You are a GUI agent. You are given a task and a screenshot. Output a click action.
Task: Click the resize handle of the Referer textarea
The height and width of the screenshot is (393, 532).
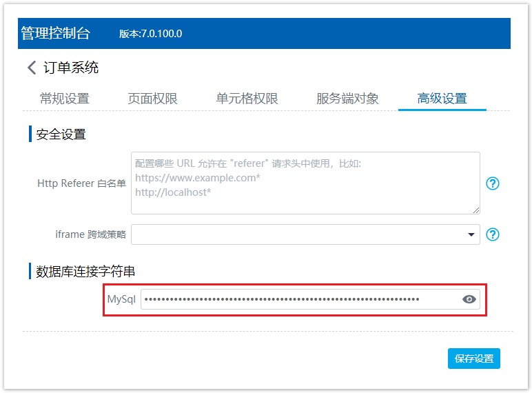475,210
